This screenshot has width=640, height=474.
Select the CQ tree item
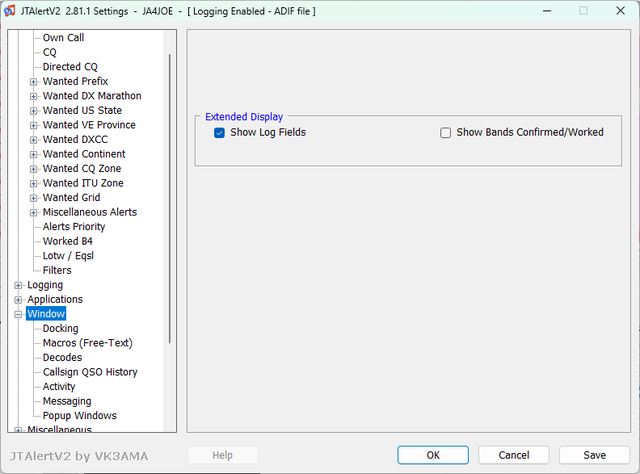point(49,52)
